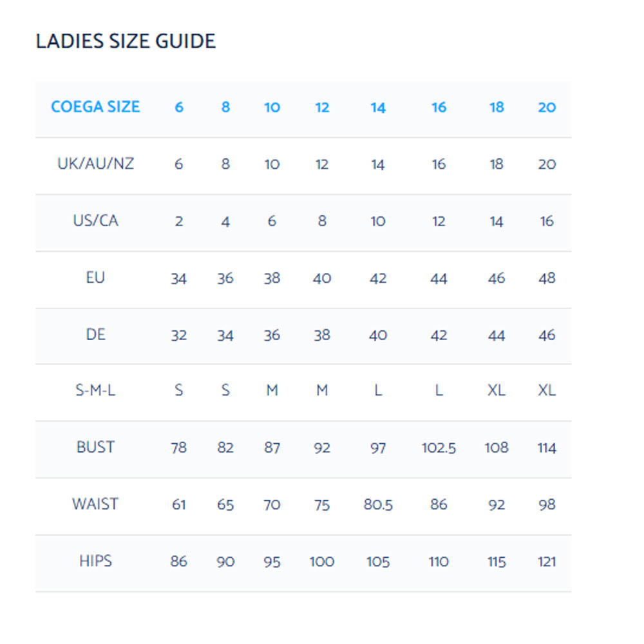This screenshot has width=644, height=644.
Task: Click Coega size 20 column header
Action: pyautogui.click(x=547, y=107)
